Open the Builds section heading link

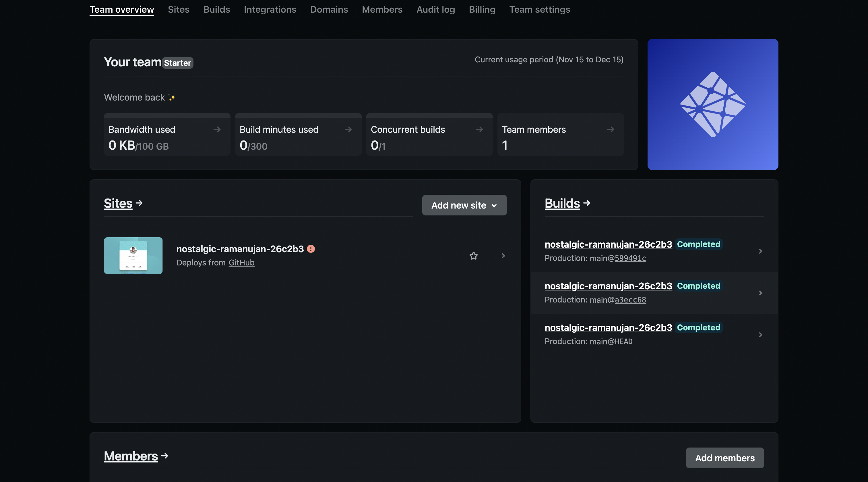[562, 203]
